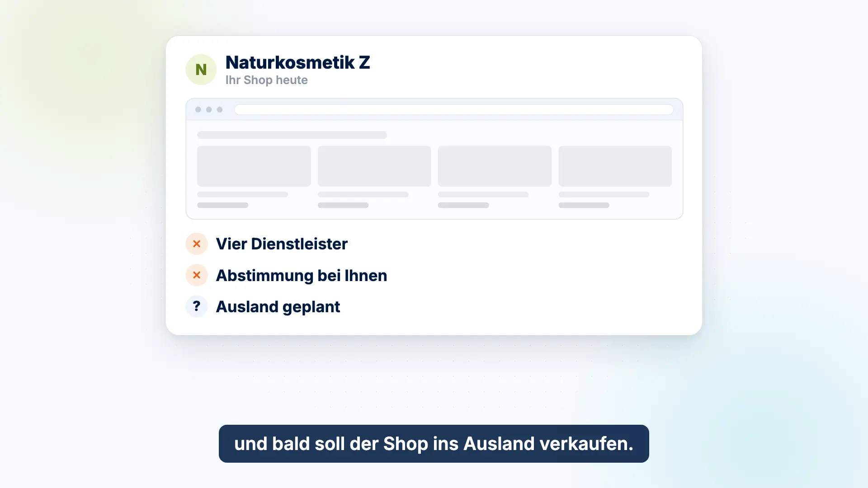This screenshot has height=488, width=868.
Task: Click the orange X beside Abstimmung bei Ihnen
Action: click(197, 275)
